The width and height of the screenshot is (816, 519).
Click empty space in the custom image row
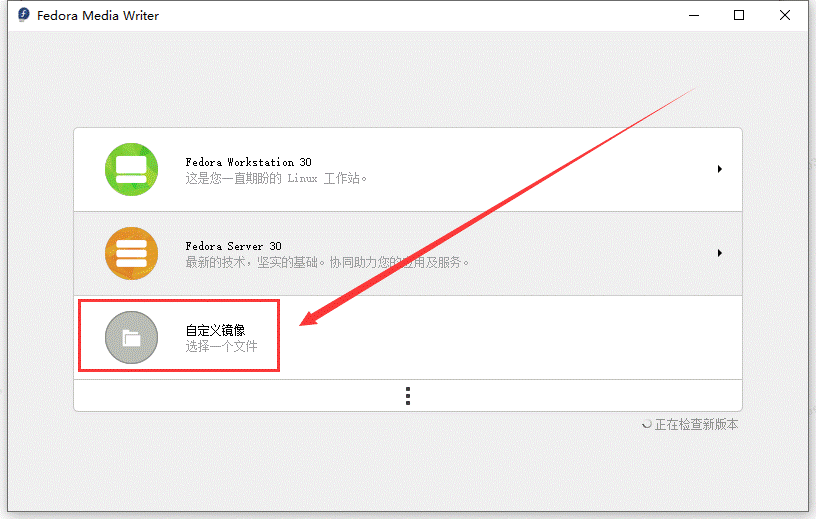[x=520, y=337]
